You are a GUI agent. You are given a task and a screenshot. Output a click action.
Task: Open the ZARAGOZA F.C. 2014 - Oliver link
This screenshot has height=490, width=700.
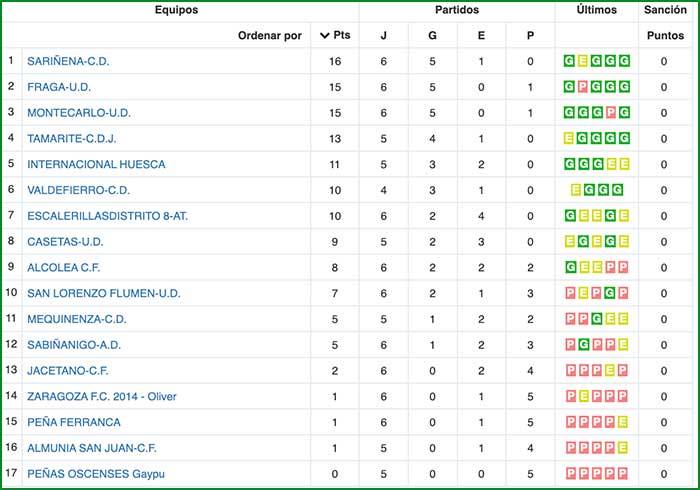click(101, 396)
